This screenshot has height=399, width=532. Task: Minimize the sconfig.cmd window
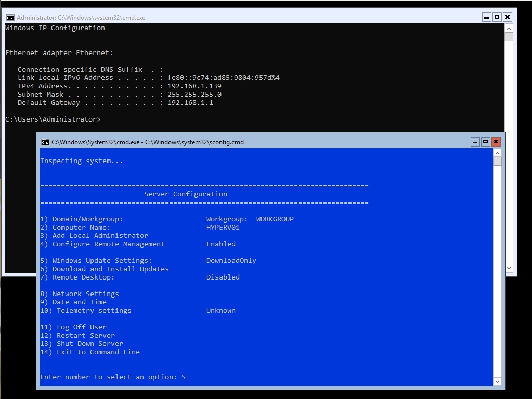coord(475,142)
